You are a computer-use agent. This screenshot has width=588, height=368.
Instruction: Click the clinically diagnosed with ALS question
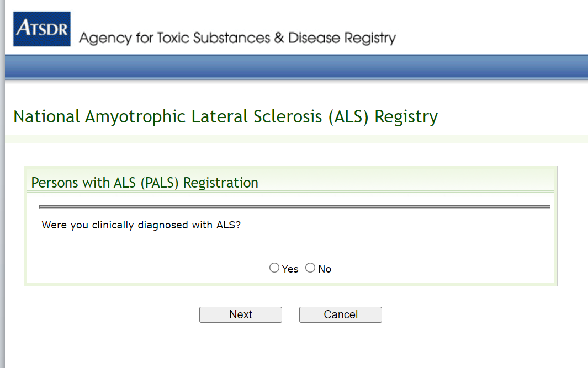[141, 225]
